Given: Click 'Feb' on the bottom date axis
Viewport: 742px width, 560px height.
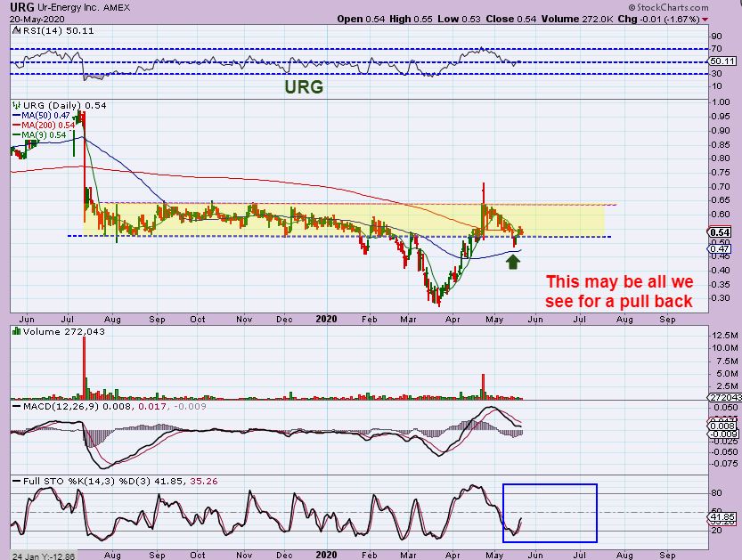Looking at the screenshot, I should tap(369, 555).
